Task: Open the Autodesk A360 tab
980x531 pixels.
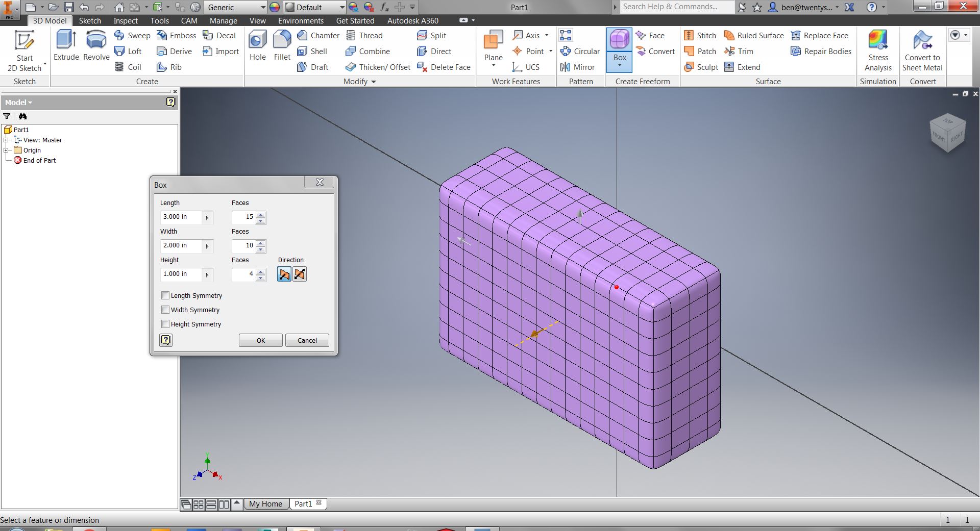Action: pyautogui.click(x=413, y=20)
